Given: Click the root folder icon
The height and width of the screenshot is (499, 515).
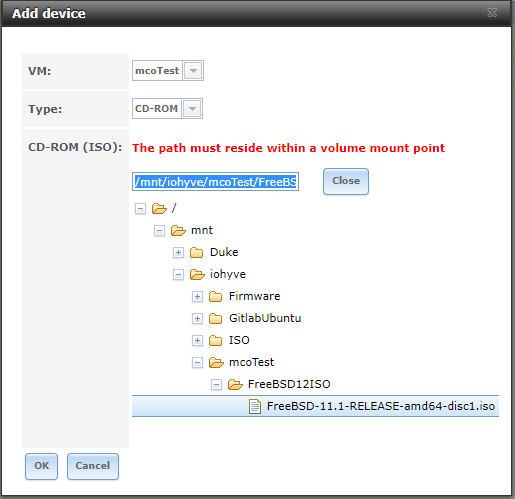Looking at the screenshot, I should (x=159, y=209).
